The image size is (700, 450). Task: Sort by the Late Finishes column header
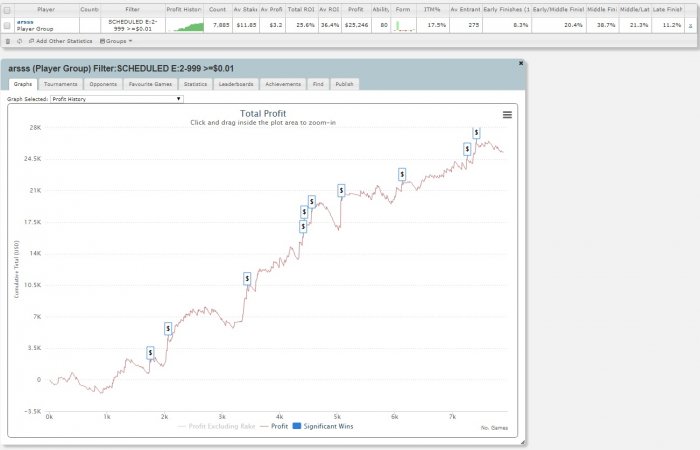667,9
